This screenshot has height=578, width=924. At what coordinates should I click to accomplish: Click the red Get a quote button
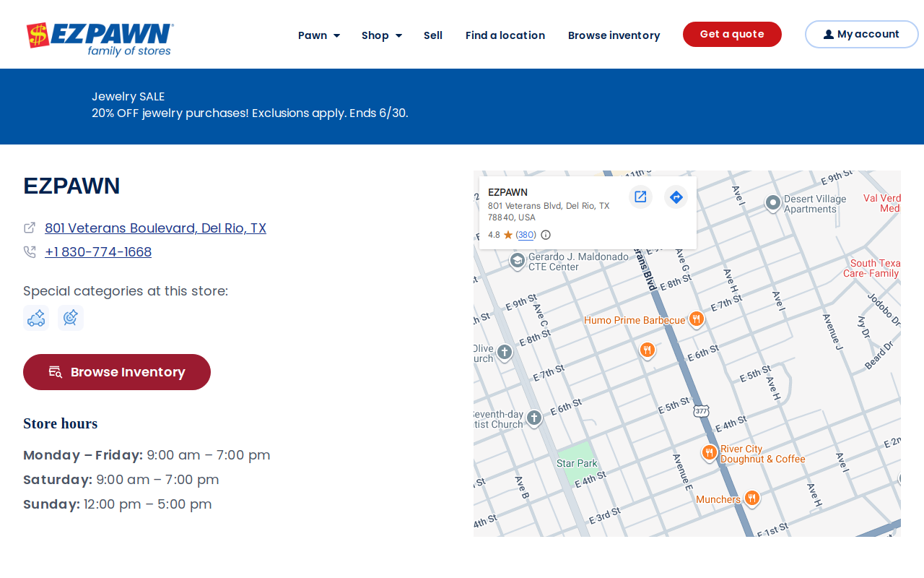(732, 34)
